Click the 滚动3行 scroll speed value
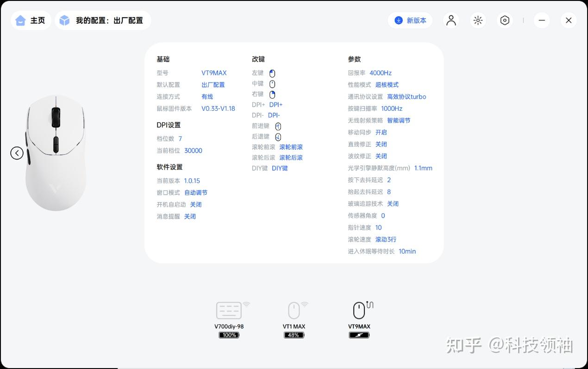This screenshot has width=588, height=369. pyautogui.click(x=386, y=240)
